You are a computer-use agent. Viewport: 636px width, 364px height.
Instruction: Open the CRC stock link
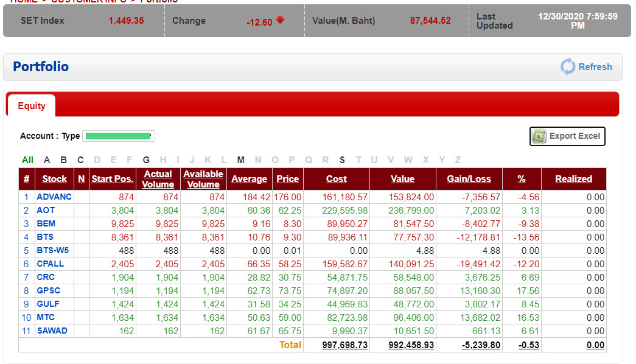pos(46,277)
